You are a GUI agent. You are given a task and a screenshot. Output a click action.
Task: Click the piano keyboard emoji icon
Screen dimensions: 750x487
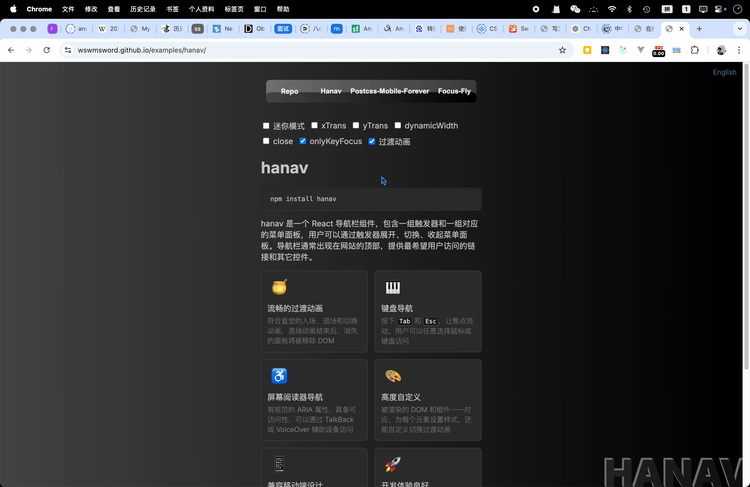click(x=393, y=287)
